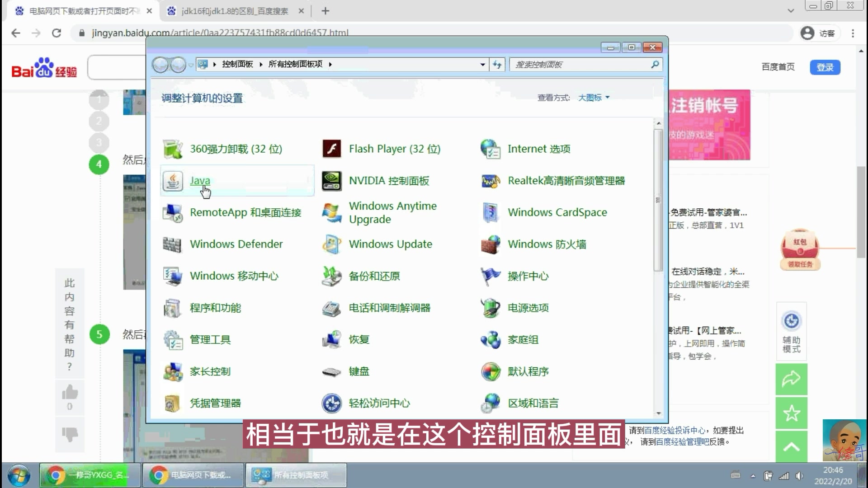Open Chrome tab search dropdown arrow
Viewport: 868px width, 488px height.
click(x=791, y=11)
